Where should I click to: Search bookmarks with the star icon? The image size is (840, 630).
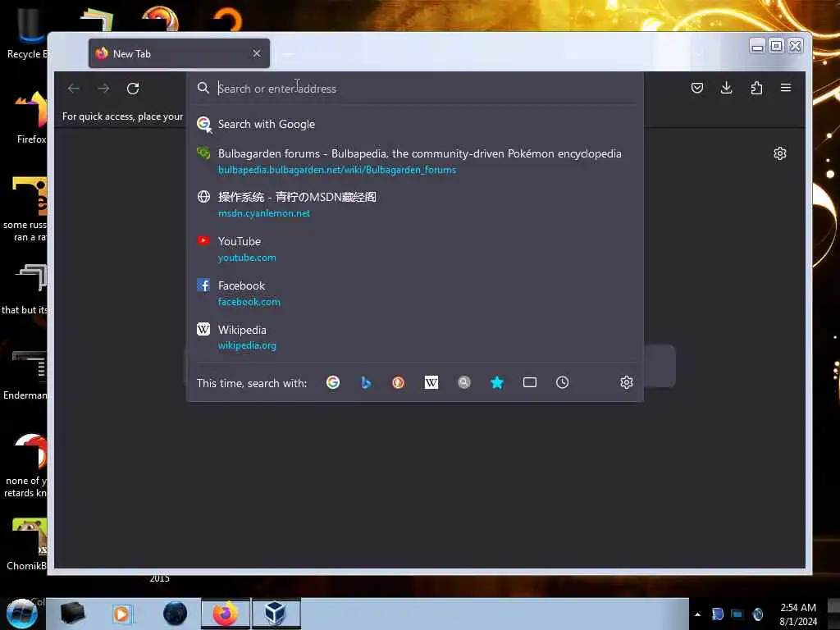point(496,382)
